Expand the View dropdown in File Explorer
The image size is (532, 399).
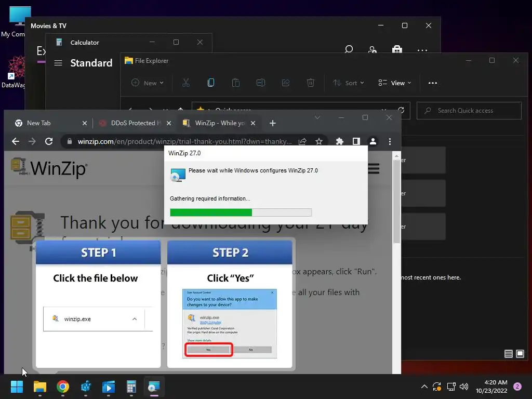(x=395, y=83)
